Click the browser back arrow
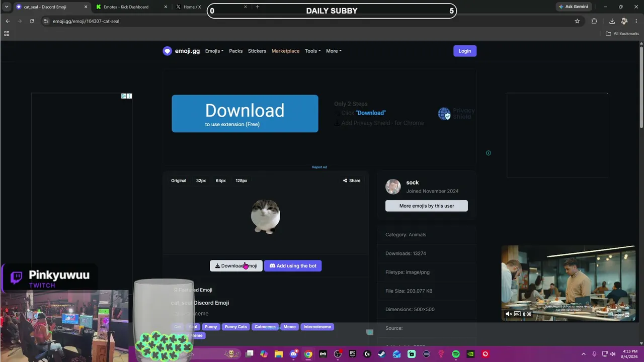The image size is (644, 362). point(8,21)
